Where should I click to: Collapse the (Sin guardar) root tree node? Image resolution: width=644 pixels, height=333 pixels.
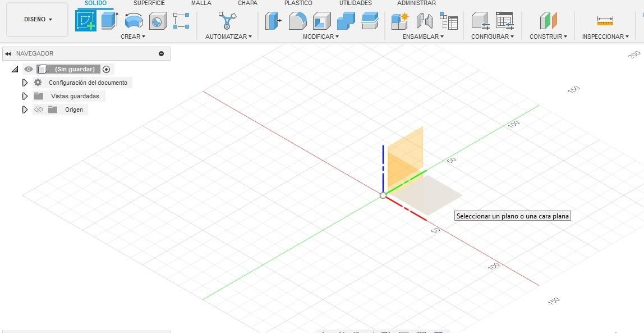(x=15, y=70)
